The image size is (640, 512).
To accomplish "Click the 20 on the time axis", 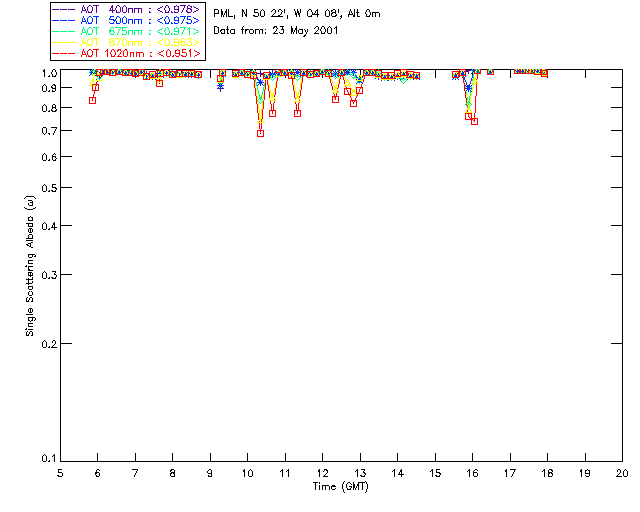I will point(622,473).
